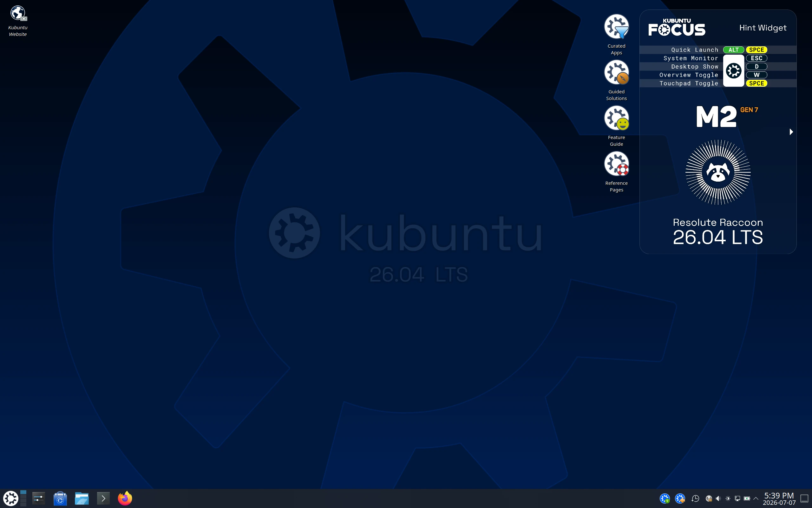Open the padlock sphere tray icon
Viewport: 812px width, 508px height.
pyautogui.click(x=709, y=498)
